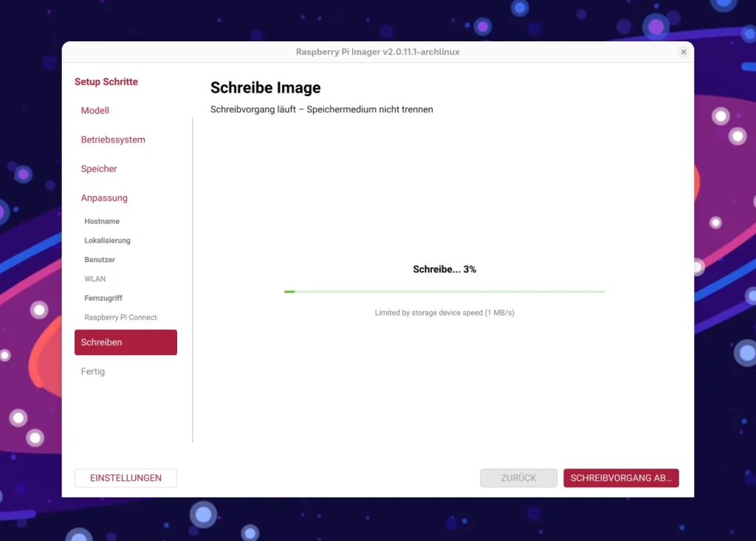Close the Raspberry Pi Imager window

point(683,52)
